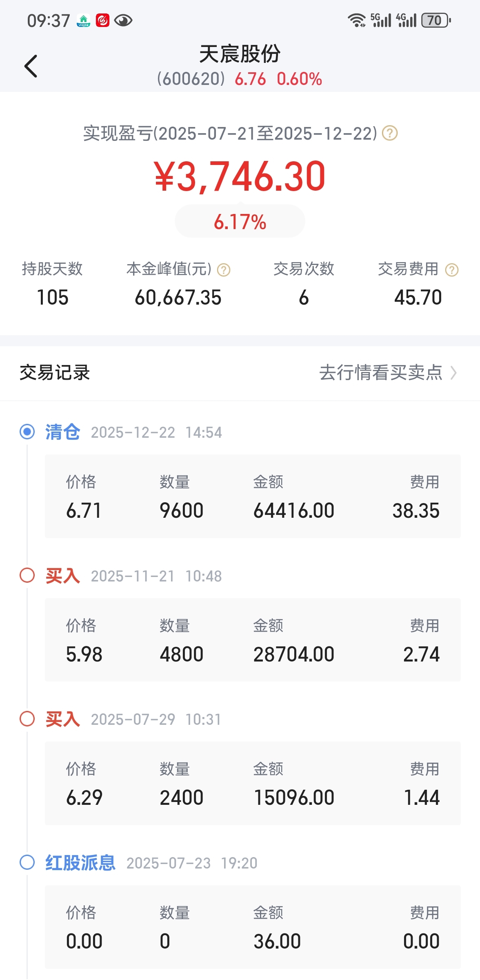The width and height of the screenshot is (480, 980).
Task: Select the 2025-11-21 买入 timeline circle
Action: coord(27,575)
